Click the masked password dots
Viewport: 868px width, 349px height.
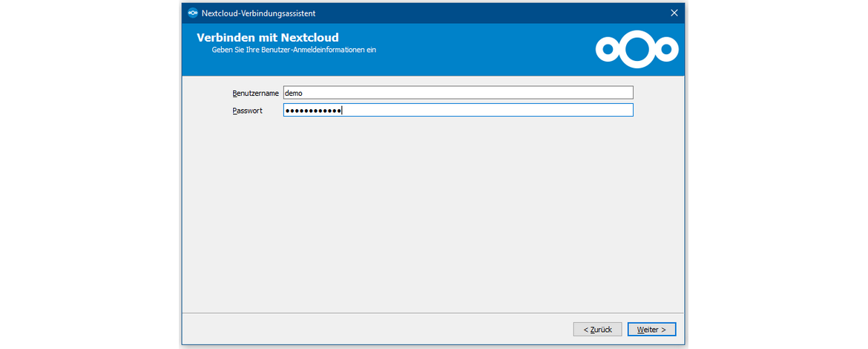pyautogui.click(x=313, y=111)
